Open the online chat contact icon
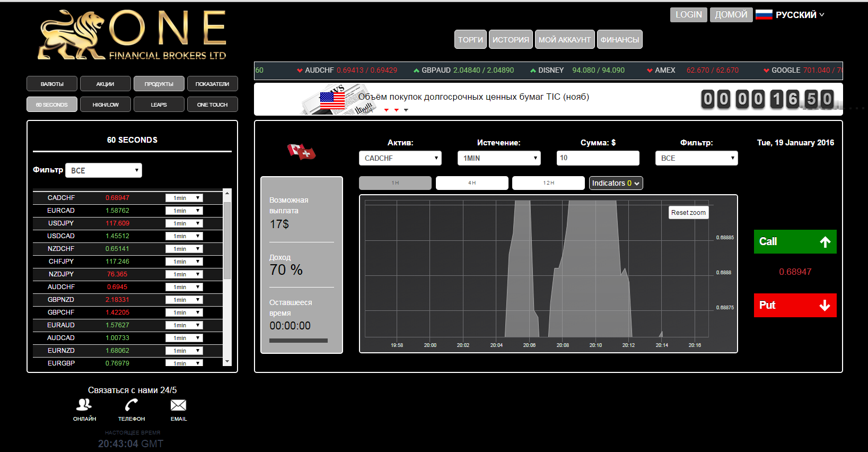This screenshot has height=452, width=868. pyautogui.click(x=84, y=405)
